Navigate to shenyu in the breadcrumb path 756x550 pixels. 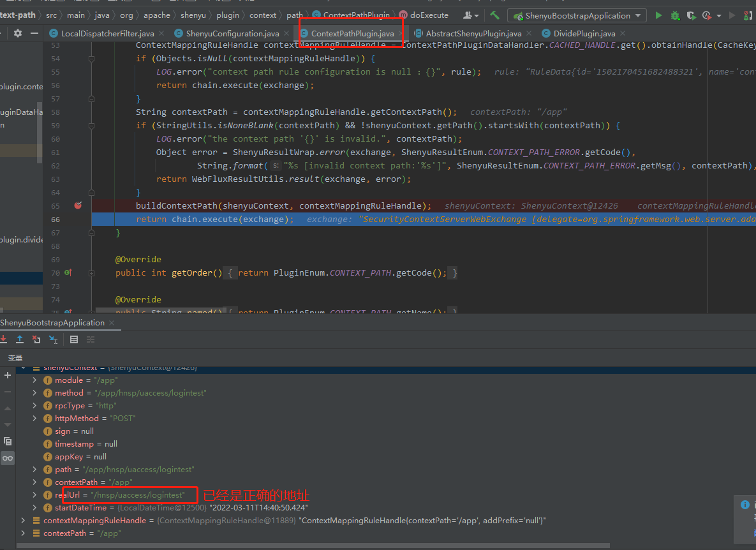pyautogui.click(x=193, y=15)
